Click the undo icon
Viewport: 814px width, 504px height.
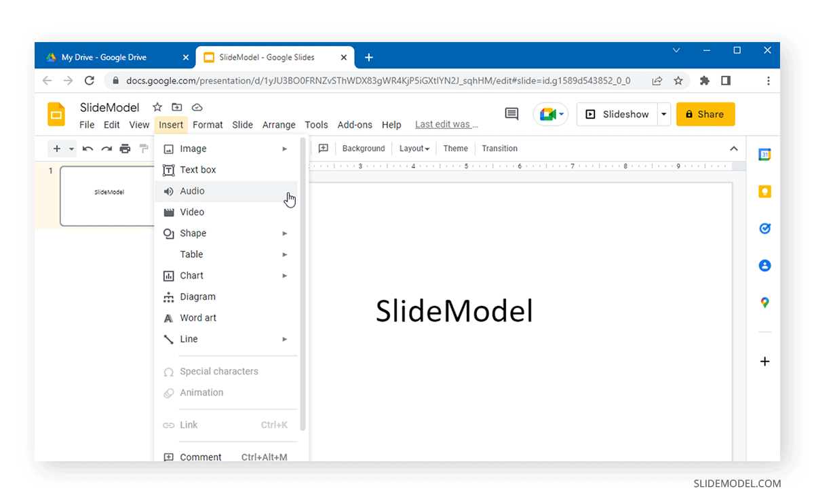coord(88,149)
